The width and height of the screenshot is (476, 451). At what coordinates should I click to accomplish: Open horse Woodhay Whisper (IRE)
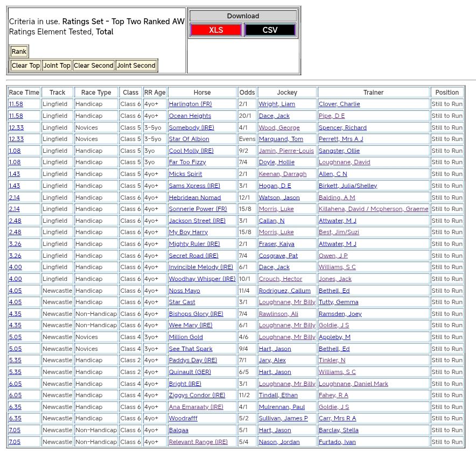[x=202, y=279]
